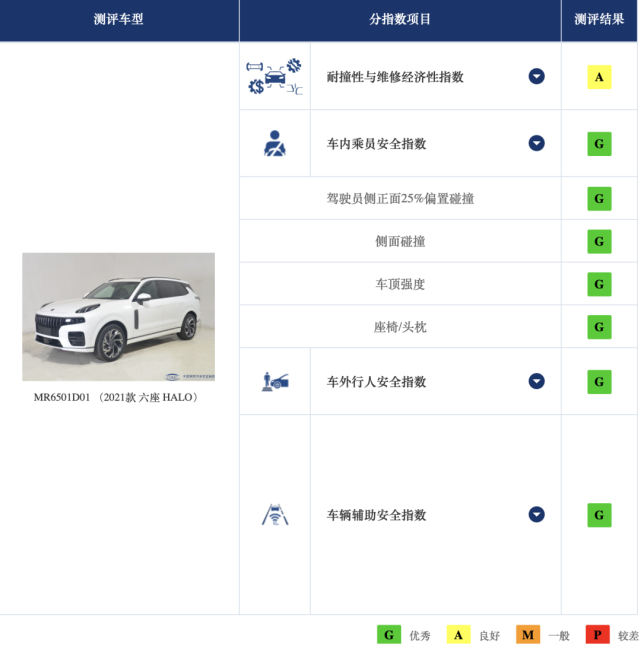This screenshot has height=649, width=641.
Task: Click the yellow A legend badge
Action: 459,635
